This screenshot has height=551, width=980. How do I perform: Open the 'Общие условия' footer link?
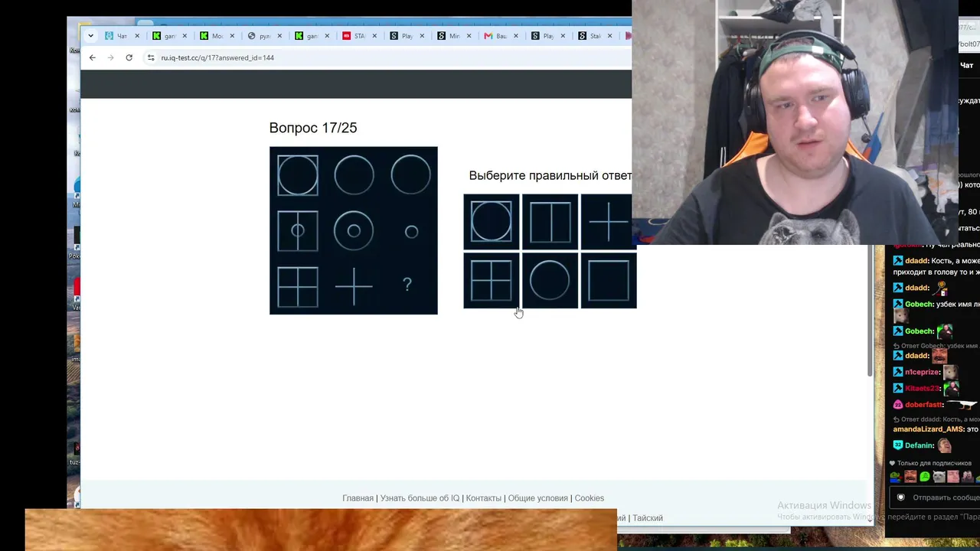[x=538, y=498]
